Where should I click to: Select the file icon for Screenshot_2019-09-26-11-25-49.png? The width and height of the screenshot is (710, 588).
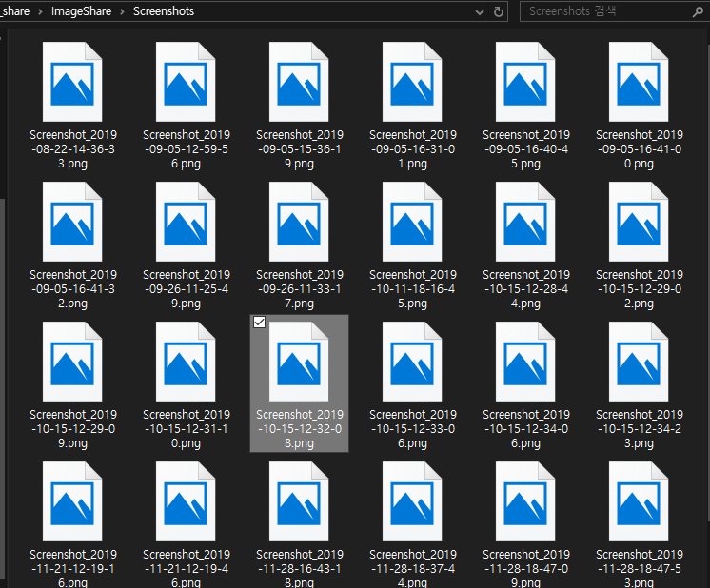tap(186, 222)
